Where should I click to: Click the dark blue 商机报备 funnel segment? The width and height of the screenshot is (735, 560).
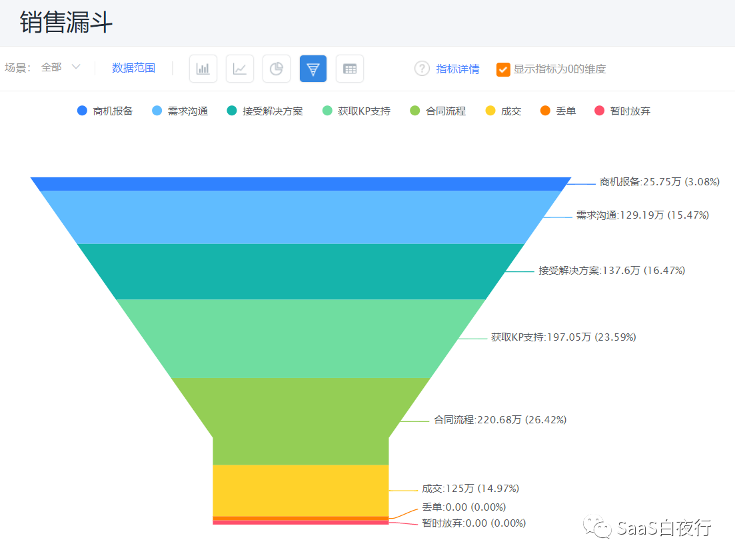pos(301,184)
